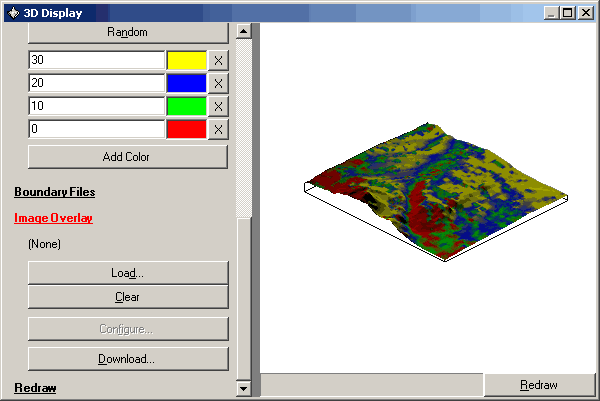Click the (None) overlay label
This screenshot has width=600, height=401.
tap(44, 244)
